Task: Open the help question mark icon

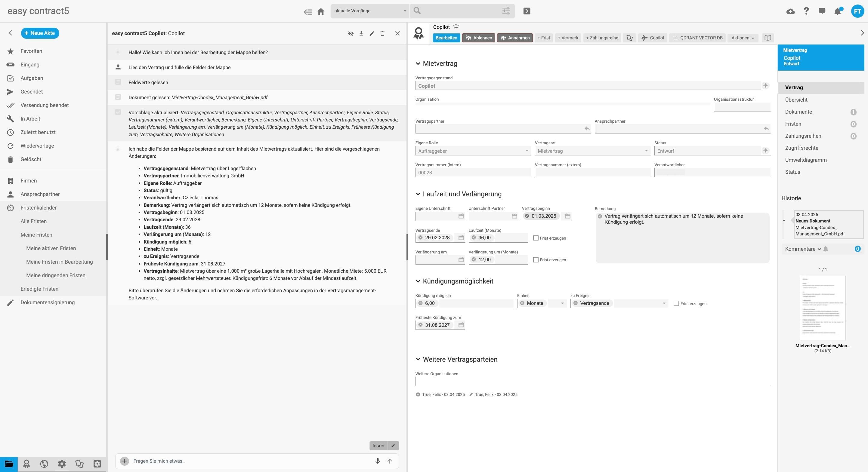Action: pyautogui.click(x=806, y=11)
